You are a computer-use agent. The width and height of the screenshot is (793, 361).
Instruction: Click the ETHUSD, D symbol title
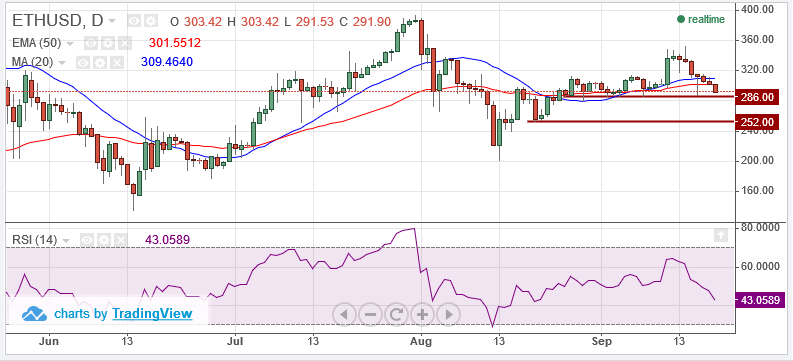coord(58,21)
